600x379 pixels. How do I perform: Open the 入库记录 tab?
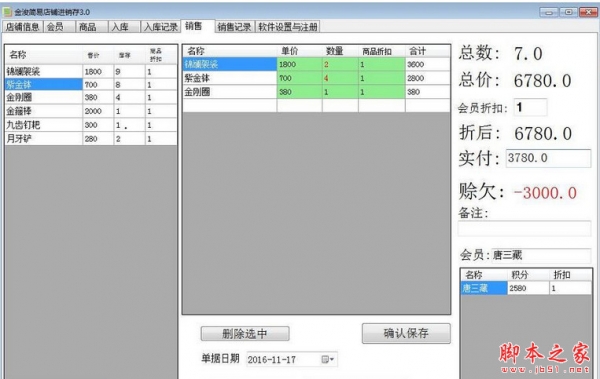[161, 27]
